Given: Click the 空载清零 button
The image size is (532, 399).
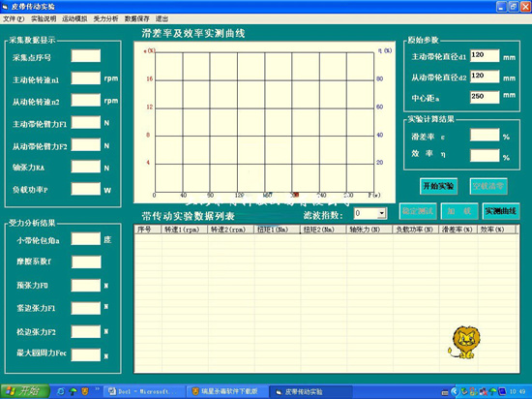Looking at the screenshot, I should [x=488, y=186].
